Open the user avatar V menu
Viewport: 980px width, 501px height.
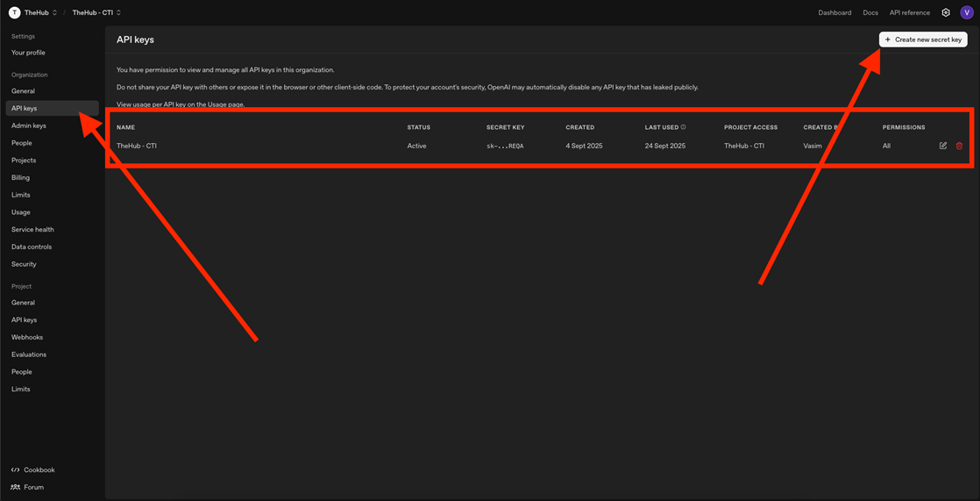tap(967, 13)
